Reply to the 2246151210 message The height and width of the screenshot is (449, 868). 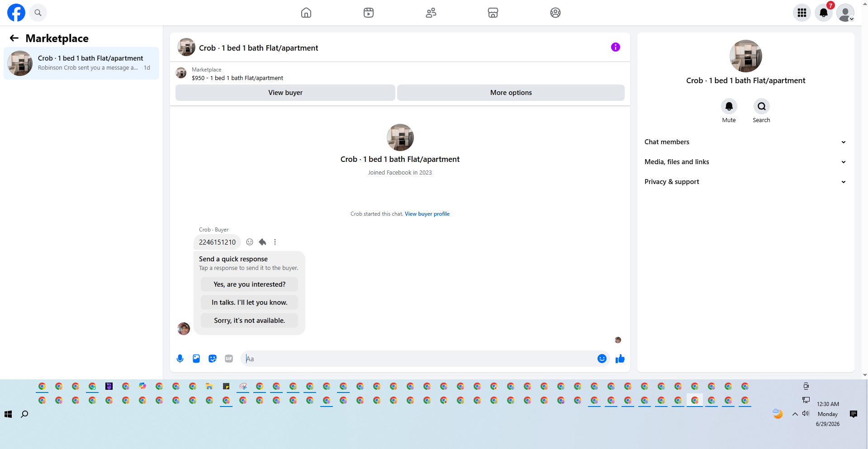[x=262, y=242]
